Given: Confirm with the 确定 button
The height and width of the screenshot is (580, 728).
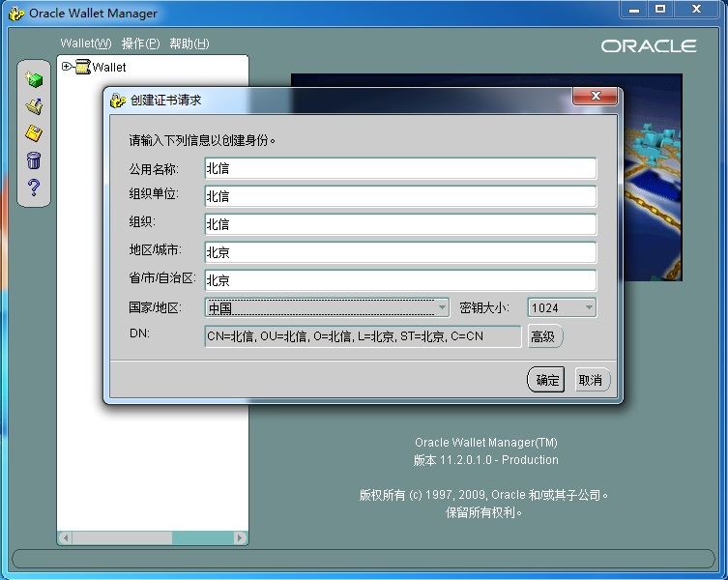Looking at the screenshot, I should pos(546,380).
